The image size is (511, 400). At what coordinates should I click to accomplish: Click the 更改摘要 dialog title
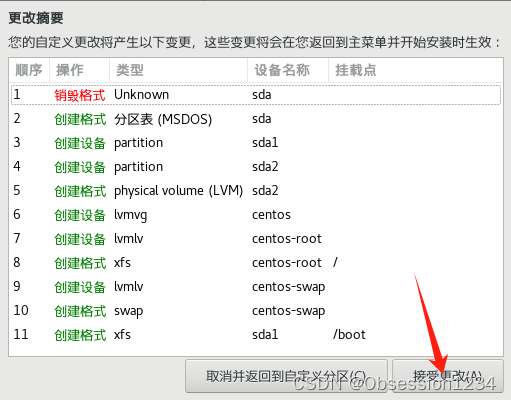tap(36, 18)
